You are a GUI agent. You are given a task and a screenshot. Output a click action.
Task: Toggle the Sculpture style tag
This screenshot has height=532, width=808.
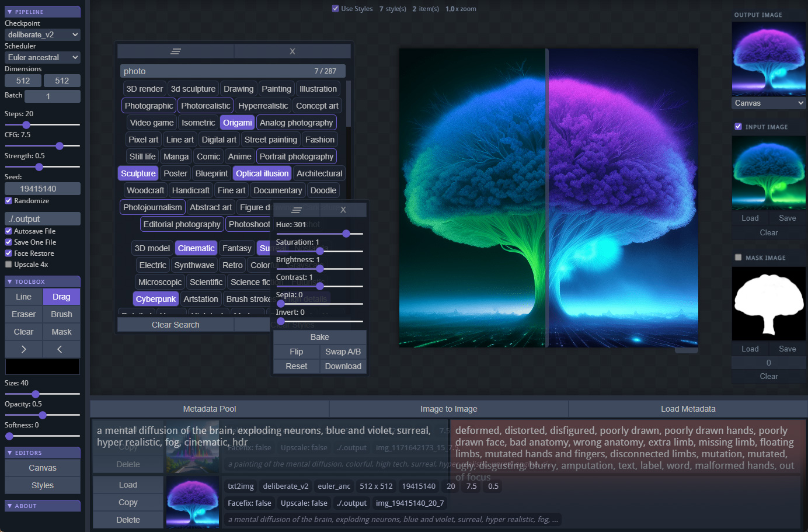[138, 173]
